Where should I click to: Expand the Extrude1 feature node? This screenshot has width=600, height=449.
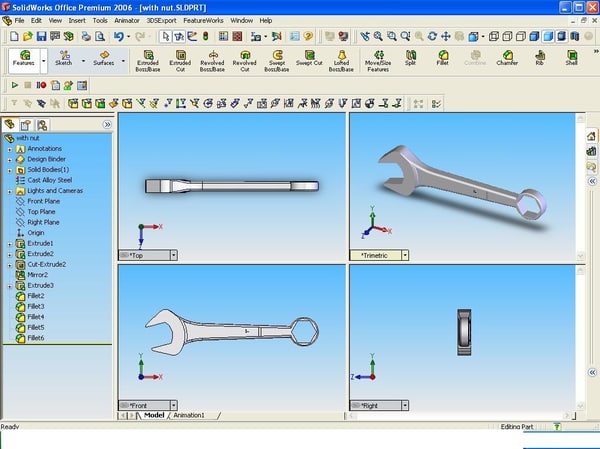click(10, 244)
